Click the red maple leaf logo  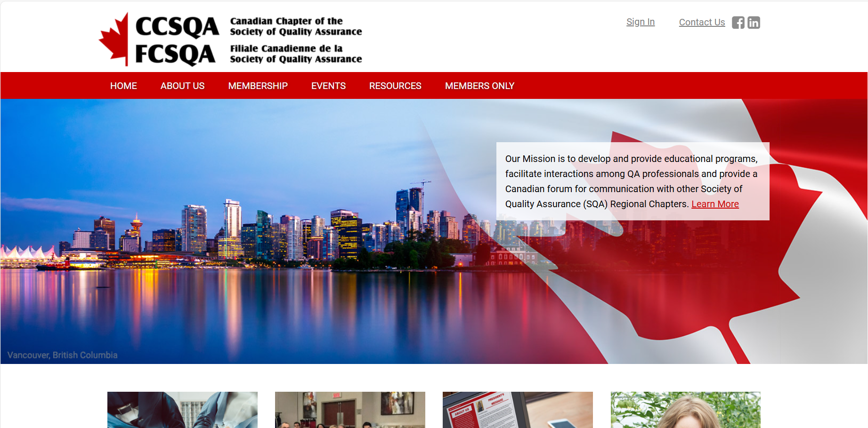point(114,37)
